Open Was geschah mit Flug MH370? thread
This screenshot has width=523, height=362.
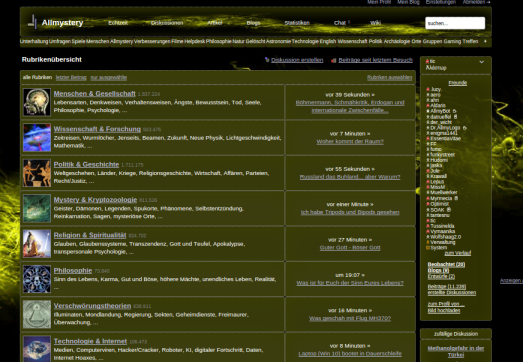pos(350,318)
